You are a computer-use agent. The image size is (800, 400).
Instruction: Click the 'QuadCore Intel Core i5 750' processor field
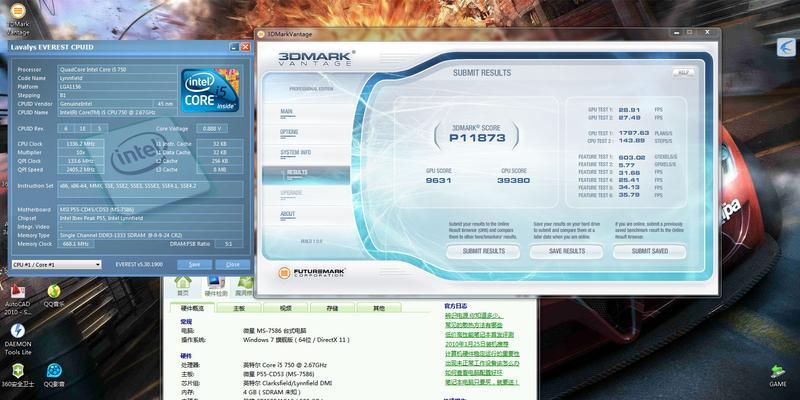point(117,70)
